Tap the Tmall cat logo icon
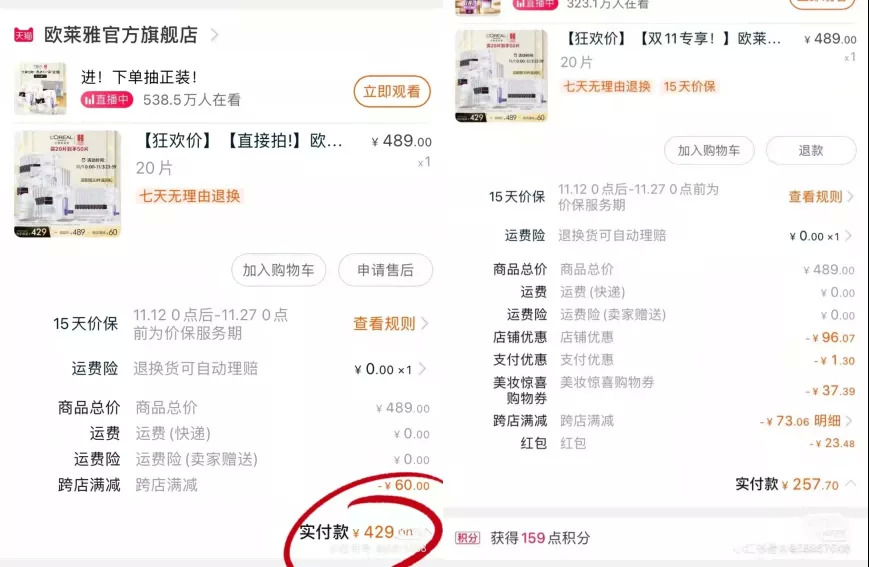This screenshot has width=869, height=567. pyautogui.click(x=23, y=35)
